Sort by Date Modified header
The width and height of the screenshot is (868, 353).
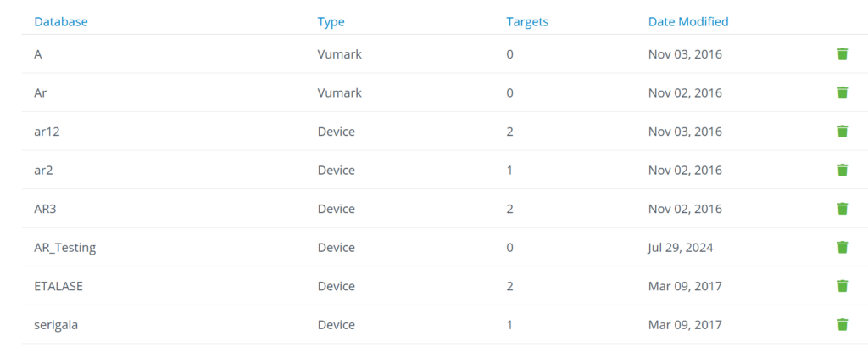688,21
